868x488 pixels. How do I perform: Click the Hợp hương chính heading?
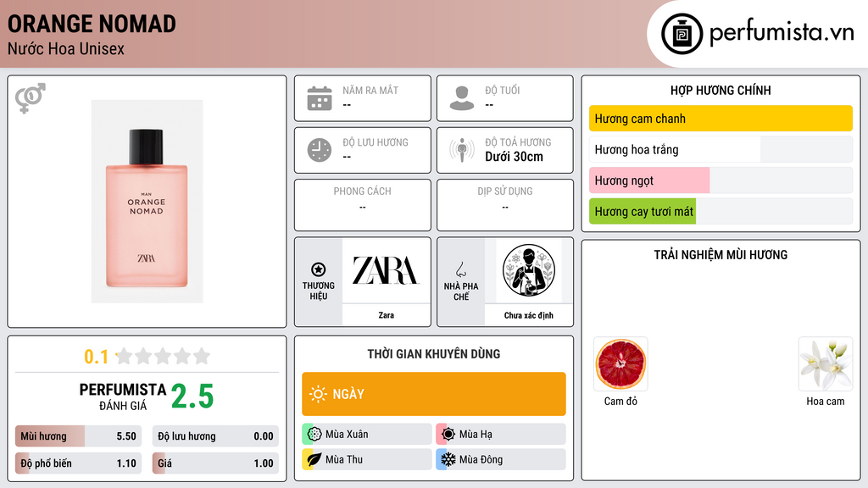[x=721, y=90]
